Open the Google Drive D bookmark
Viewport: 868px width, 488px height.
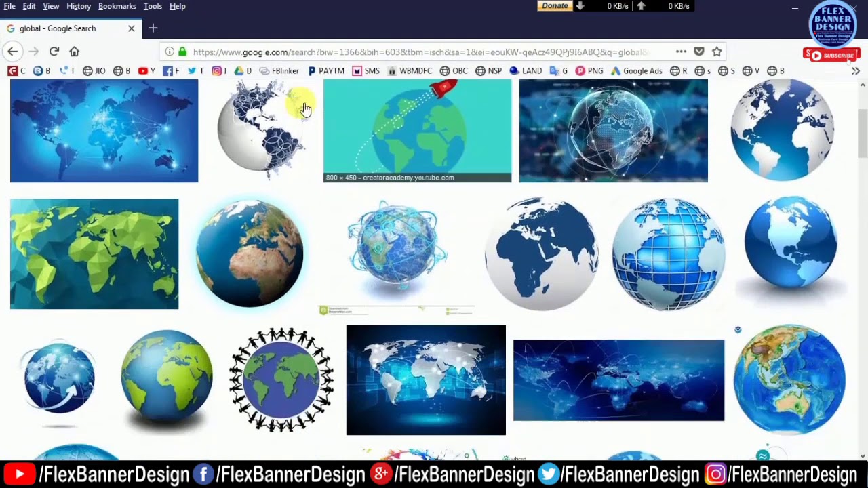[243, 70]
